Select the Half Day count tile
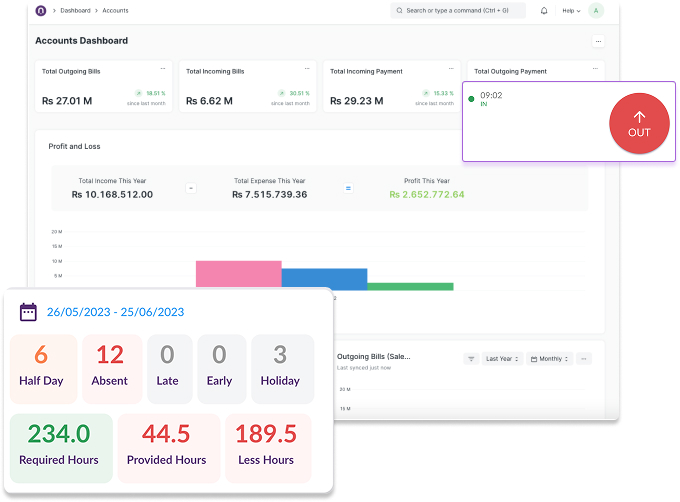The height and width of the screenshot is (502, 680). coord(41,366)
